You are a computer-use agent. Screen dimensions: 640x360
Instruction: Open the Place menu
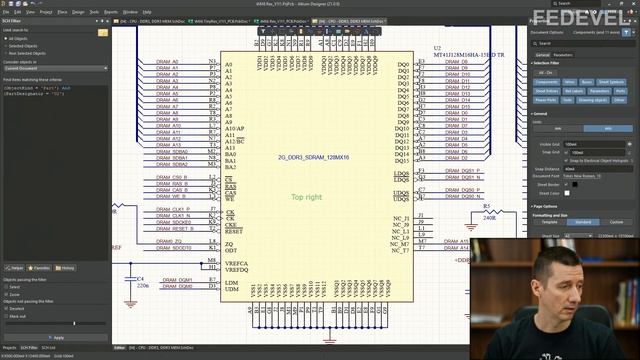[62, 12]
